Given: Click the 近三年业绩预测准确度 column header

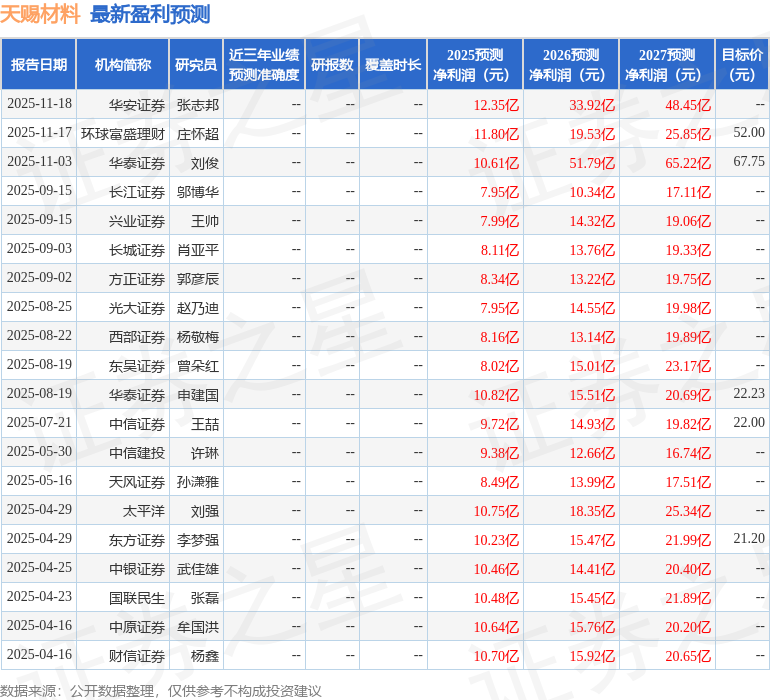Looking at the screenshot, I should pyautogui.click(x=264, y=64).
